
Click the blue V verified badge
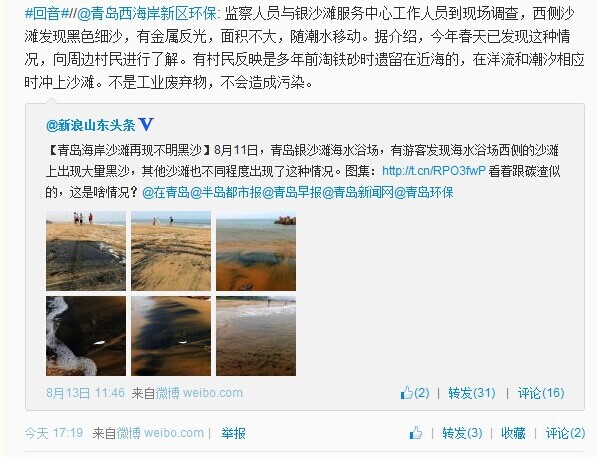[x=146, y=125]
